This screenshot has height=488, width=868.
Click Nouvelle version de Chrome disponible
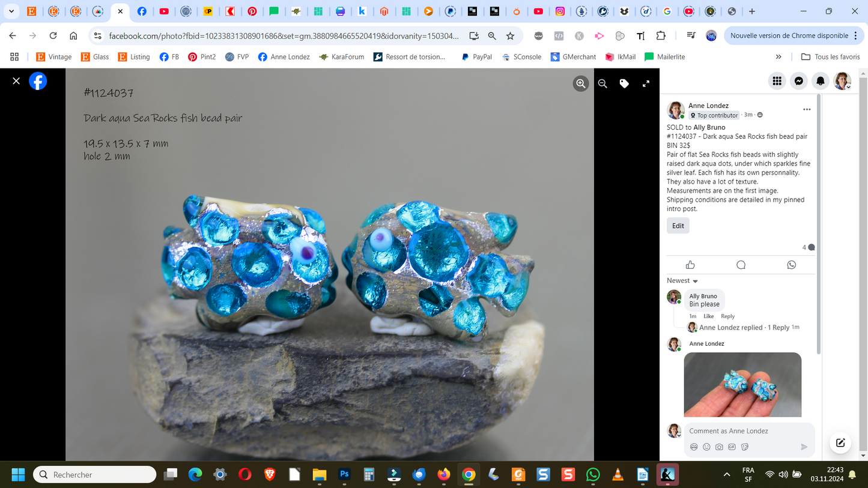tap(794, 35)
